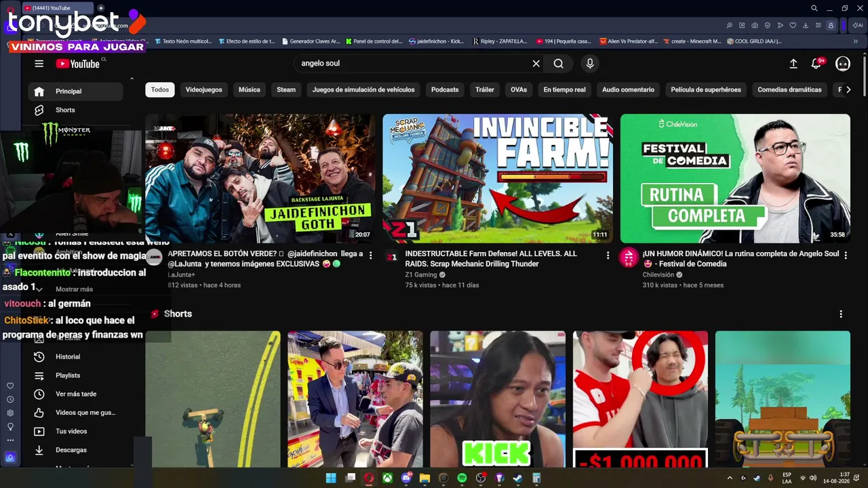Show more filter chips with right arrow
The width and height of the screenshot is (868, 488).
(848, 89)
